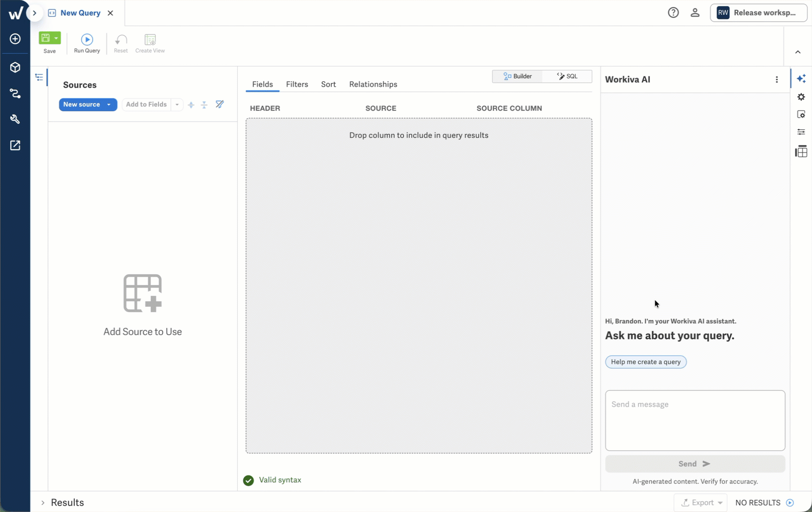Switch to SQL mode
Image resolution: width=812 pixels, height=512 pixels.
click(x=567, y=76)
